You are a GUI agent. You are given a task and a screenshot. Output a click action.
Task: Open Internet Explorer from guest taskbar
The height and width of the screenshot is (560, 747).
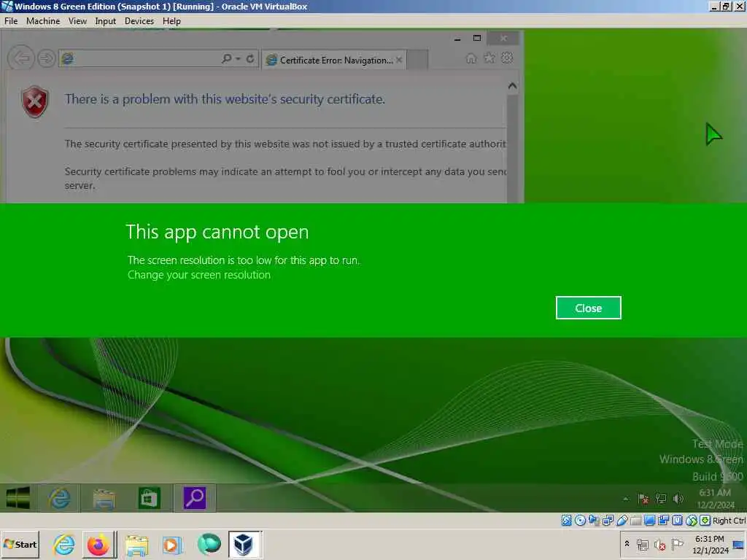click(59, 498)
